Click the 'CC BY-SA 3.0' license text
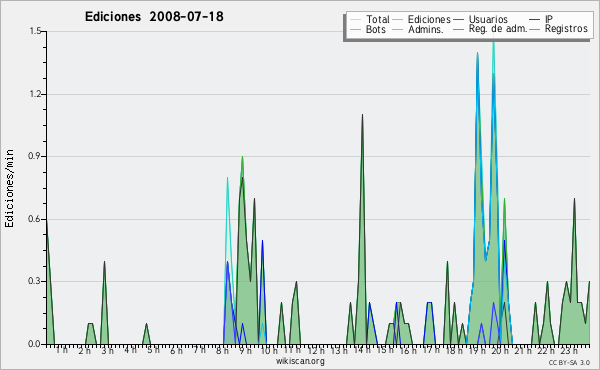Image resolution: width=600 pixels, height=370 pixels. pyautogui.click(x=569, y=362)
